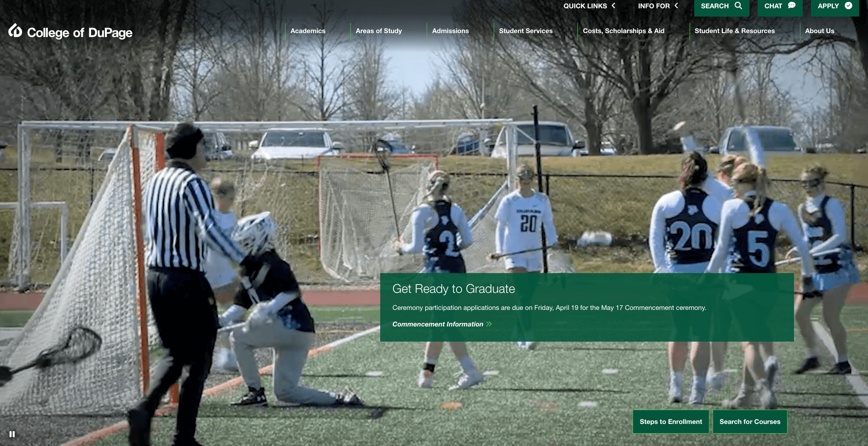Click the Search for Courses button
Viewport: 868px width, 446px height.
(750, 421)
